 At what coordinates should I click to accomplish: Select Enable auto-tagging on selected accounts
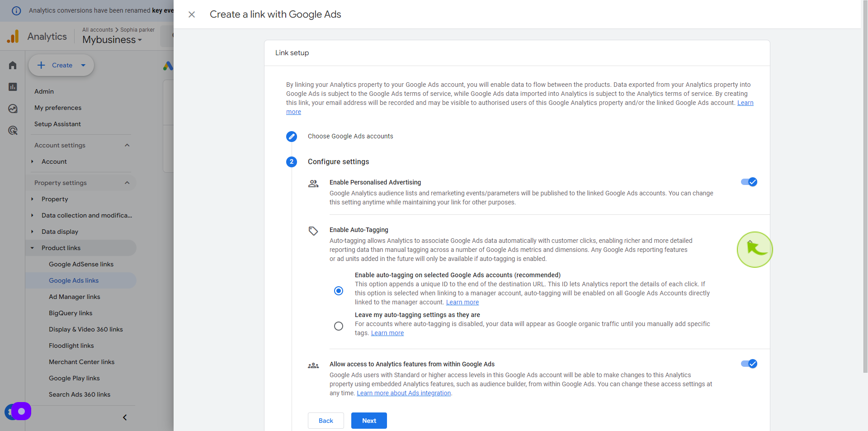(339, 291)
